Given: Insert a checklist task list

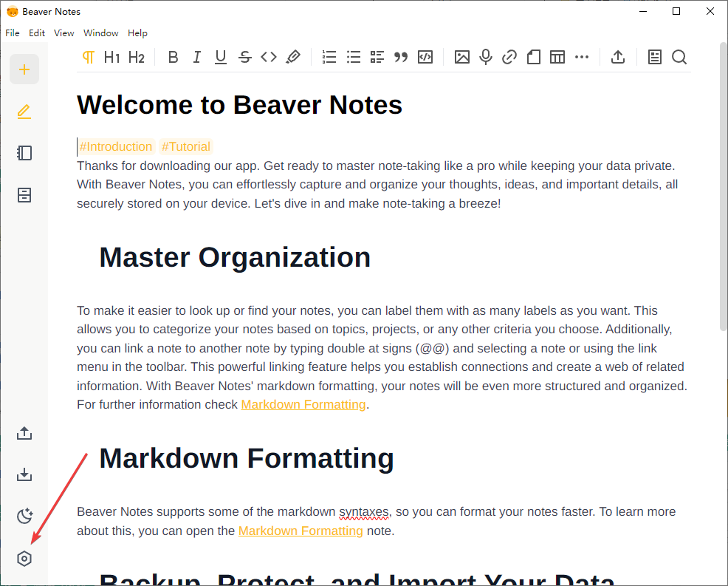Looking at the screenshot, I should point(377,57).
